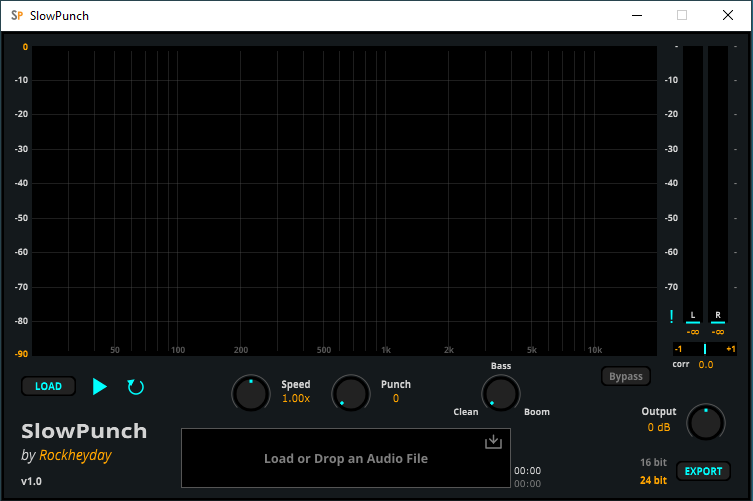Click the cyan exclamation warning icon

click(672, 317)
